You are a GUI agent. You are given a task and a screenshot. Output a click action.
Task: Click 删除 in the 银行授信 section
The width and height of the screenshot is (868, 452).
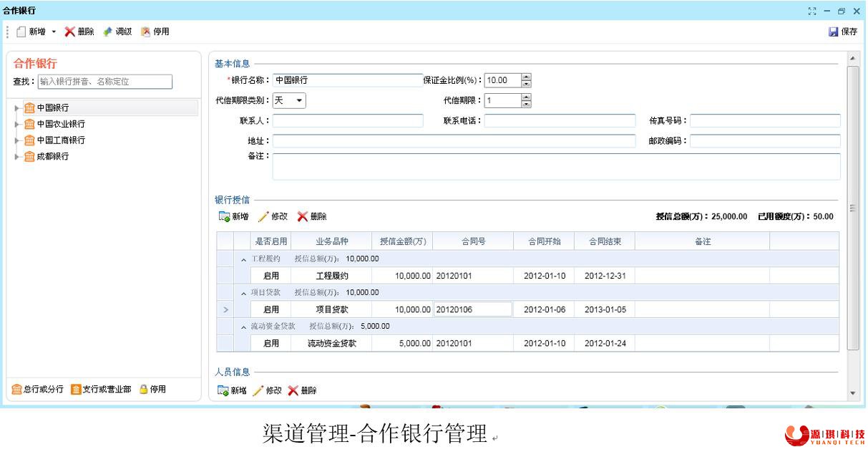click(x=312, y=216)
